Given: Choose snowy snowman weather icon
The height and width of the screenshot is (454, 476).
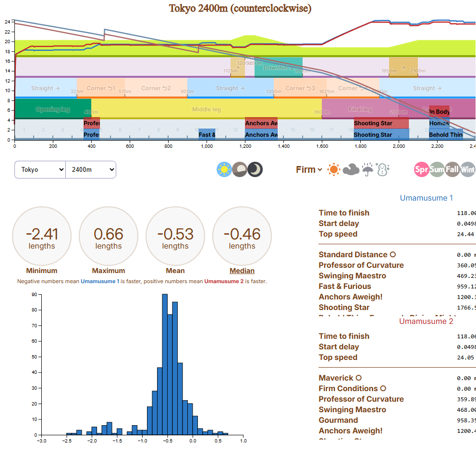Looking at the screenshot, I should coord(383,169).
